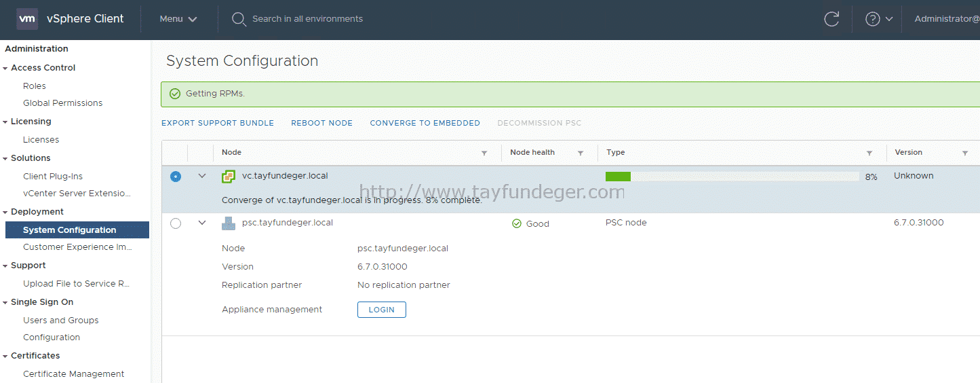
Task: Click psc.tayfundeger.local node name in table row
Action: coord(288,223)
